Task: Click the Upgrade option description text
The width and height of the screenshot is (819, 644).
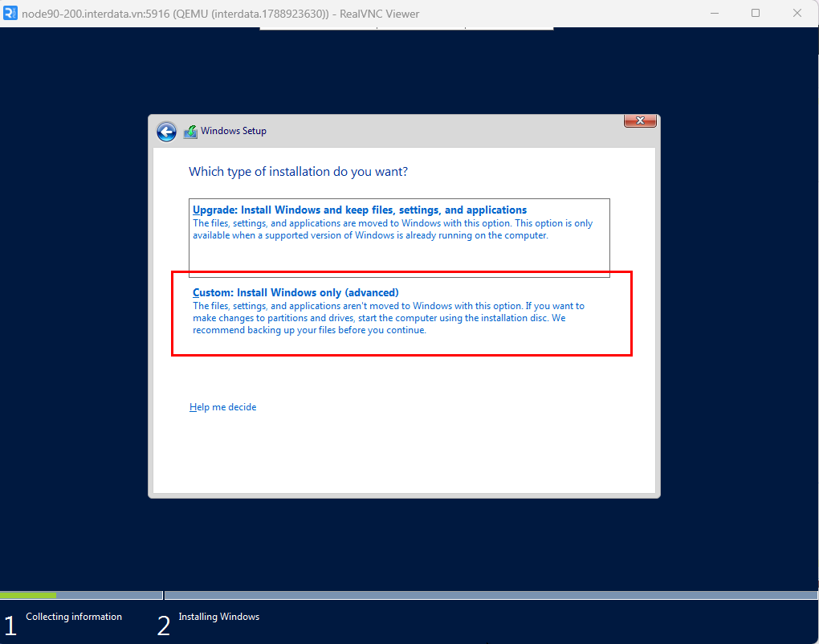Action: [393, 230]
